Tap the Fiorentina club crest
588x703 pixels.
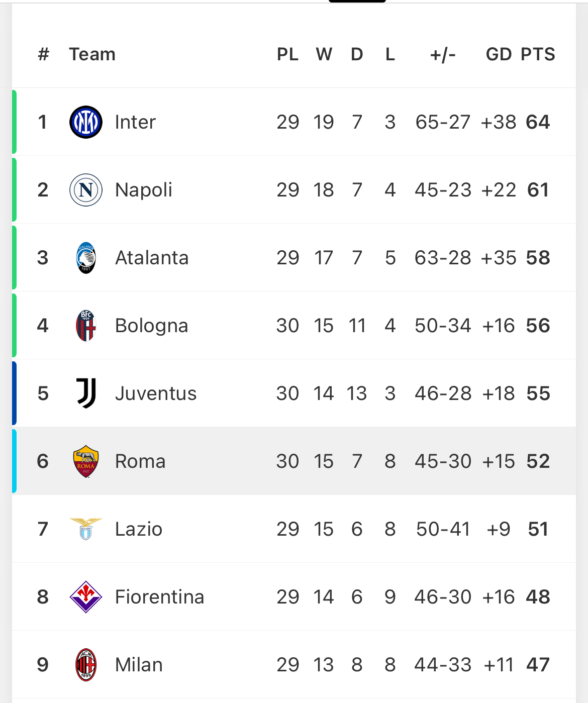tap(86, 597)
